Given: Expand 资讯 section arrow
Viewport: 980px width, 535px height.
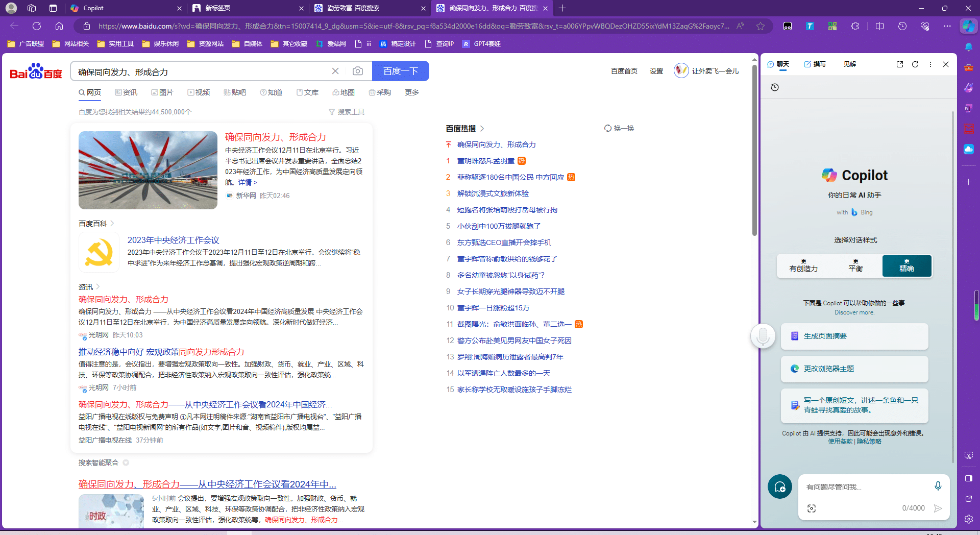Looking at the screenshot, I should [98, 287].
